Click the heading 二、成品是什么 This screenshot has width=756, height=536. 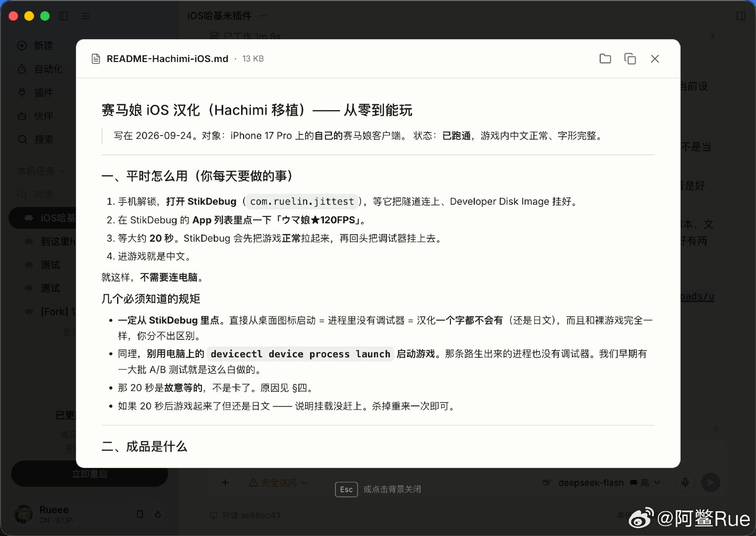(x=144, y=446)
